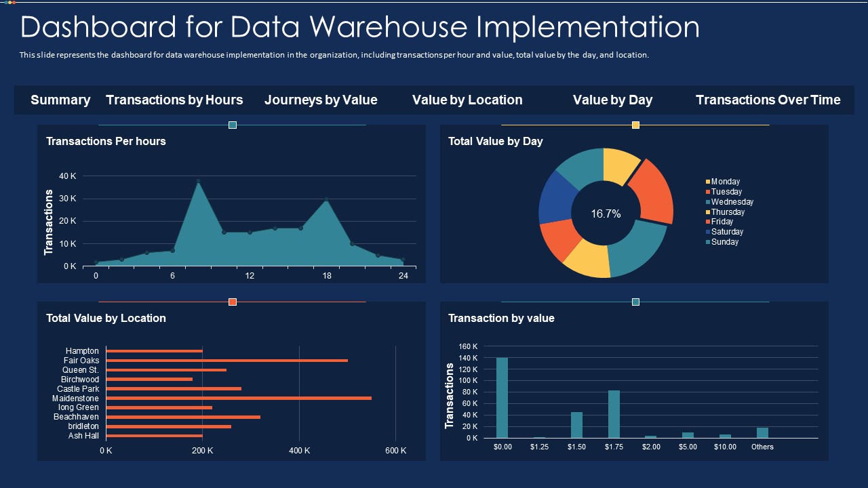The height and width of the screenshot is (488, 868).
Task: Select Monday legend swatch
Action: pyautogui.click(x=708, y=182)
